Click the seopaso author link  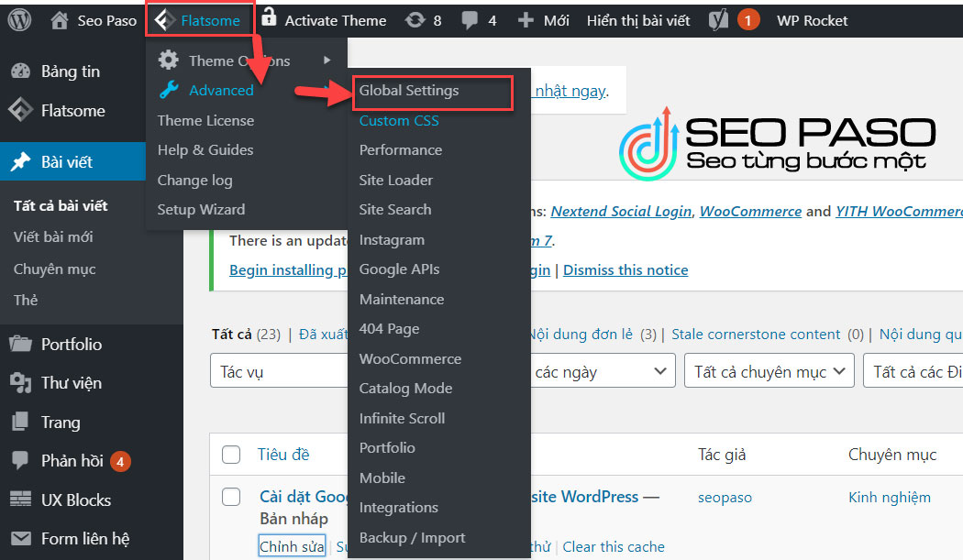point(725,498)
